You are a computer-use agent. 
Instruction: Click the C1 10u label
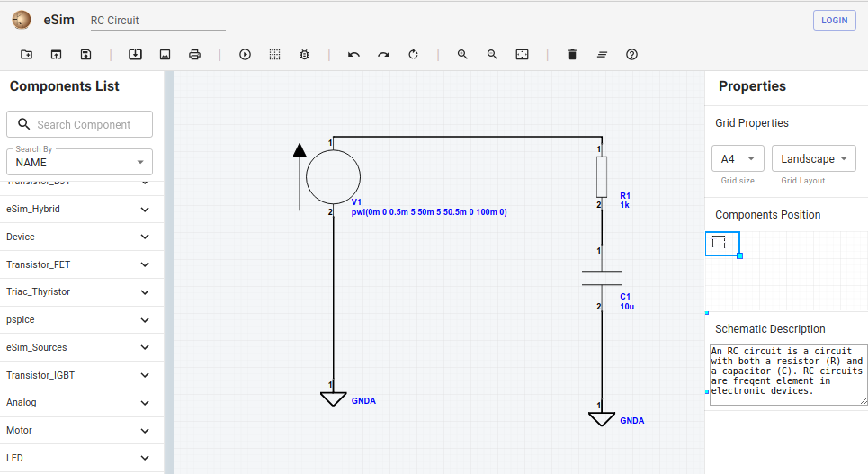tap(627, 301)
